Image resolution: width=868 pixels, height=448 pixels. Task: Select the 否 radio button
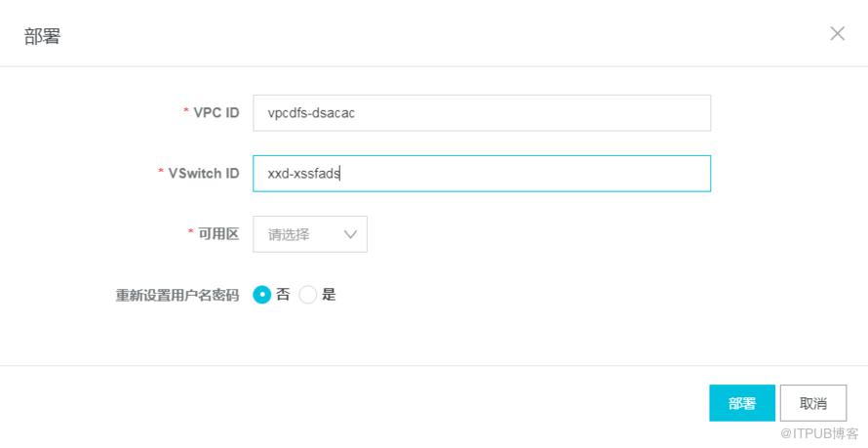[261, 295]
